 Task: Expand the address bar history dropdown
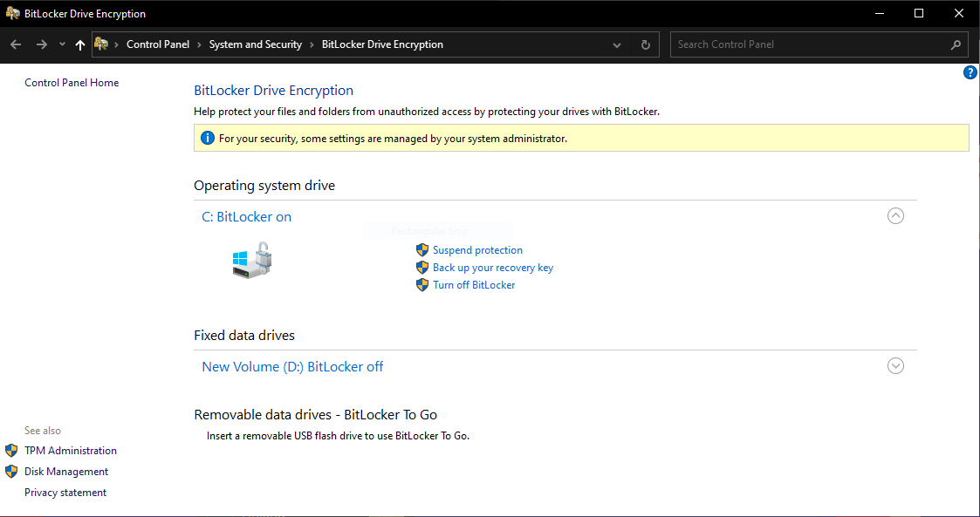click(617, 45)
